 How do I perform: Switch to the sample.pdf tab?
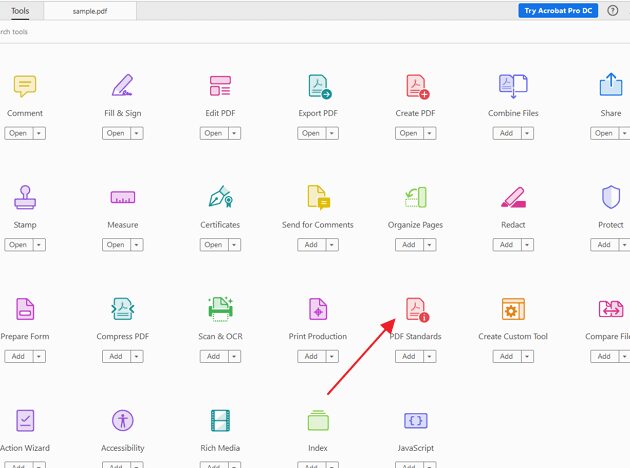tap(90, 11)
